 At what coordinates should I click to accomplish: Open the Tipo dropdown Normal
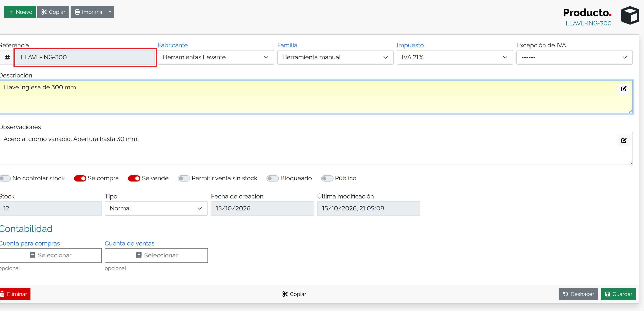pos(156,208)
